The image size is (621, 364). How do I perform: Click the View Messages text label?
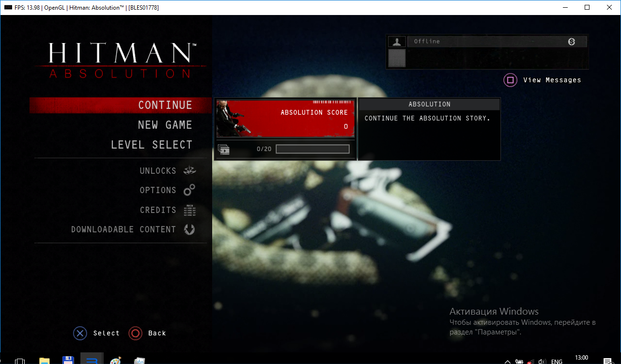552,80
